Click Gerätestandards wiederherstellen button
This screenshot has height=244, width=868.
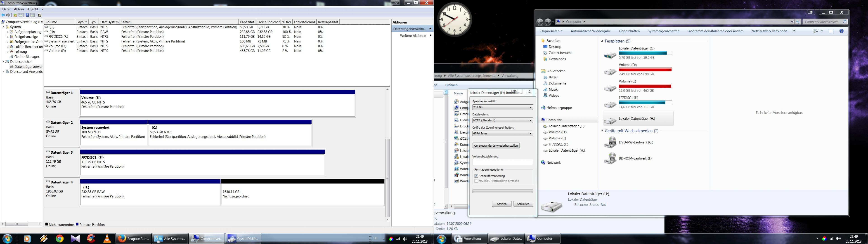[x=496, y=145]
